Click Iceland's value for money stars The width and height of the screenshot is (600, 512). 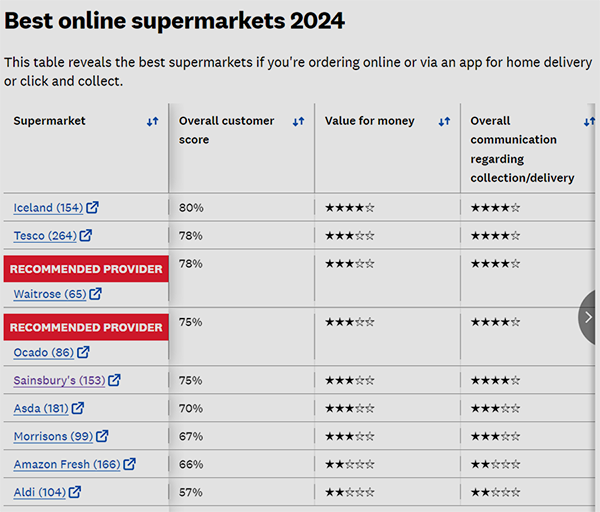[x=349, y=208]
